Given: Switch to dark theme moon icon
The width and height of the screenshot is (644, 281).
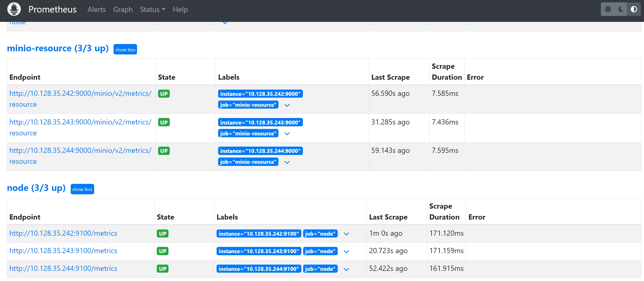Looking at the screenshot, I should pos(621,9).
